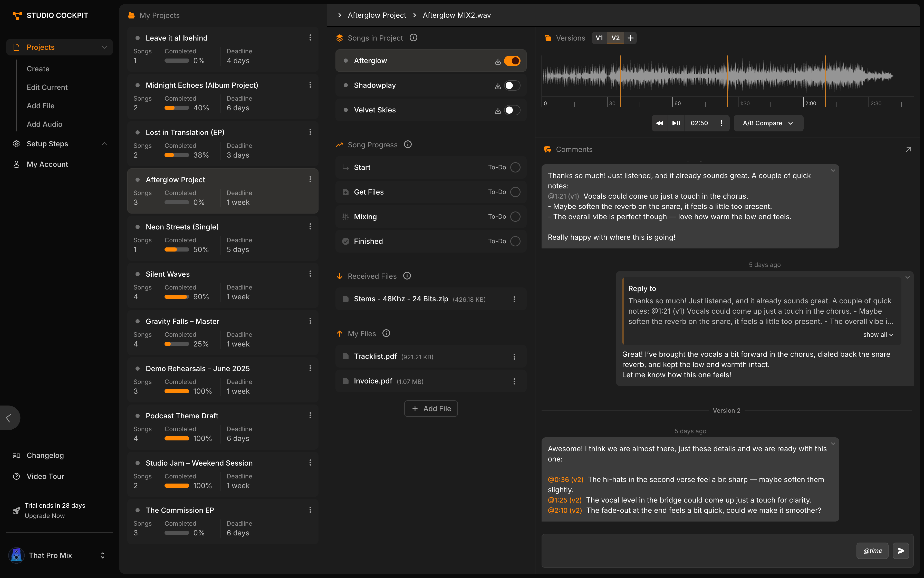
Task: Open options menu for Stems zip file
Action: pyautogui.click(x=514, y=299)
